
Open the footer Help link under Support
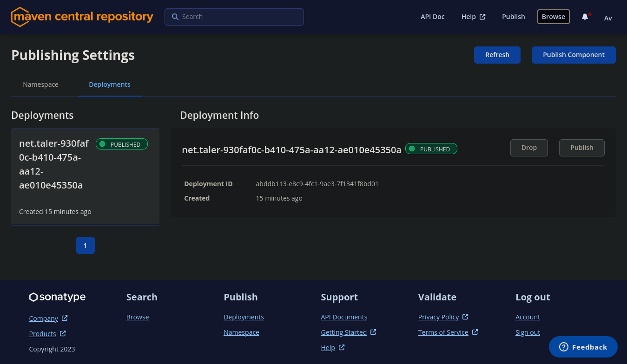328,348
